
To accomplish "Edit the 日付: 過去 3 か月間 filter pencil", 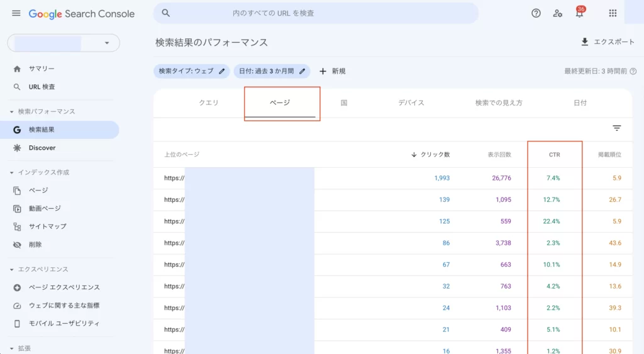I will point(303,71).
